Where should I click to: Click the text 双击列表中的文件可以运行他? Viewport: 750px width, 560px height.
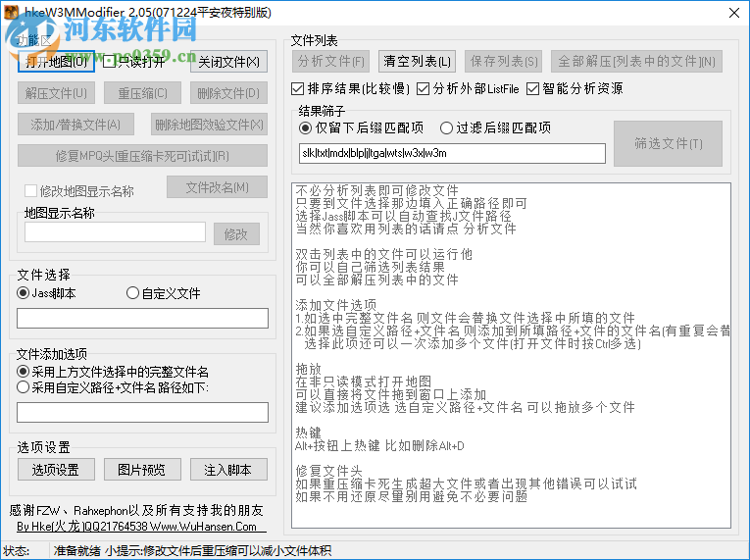[x=383, y=254]
